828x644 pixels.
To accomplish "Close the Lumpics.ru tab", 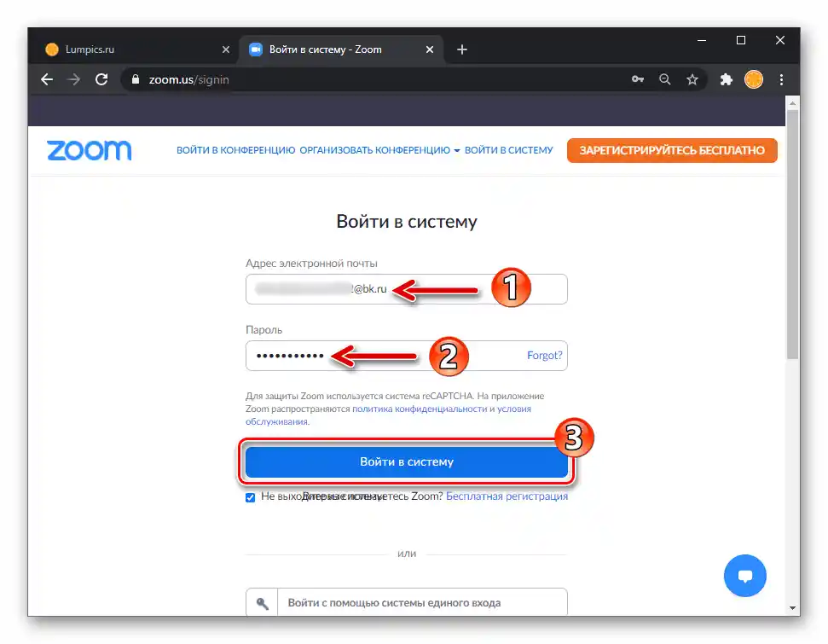I will tap(226, 49).
